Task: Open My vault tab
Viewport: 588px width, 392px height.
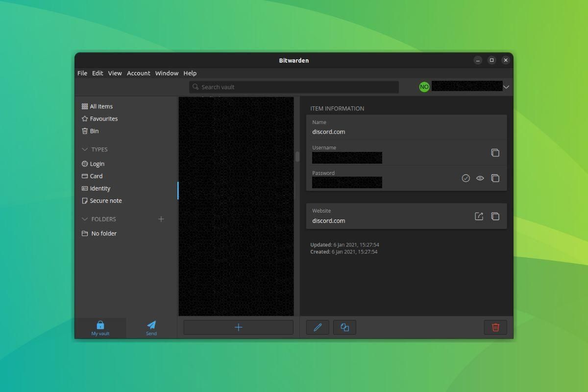Action: [100, 328]
